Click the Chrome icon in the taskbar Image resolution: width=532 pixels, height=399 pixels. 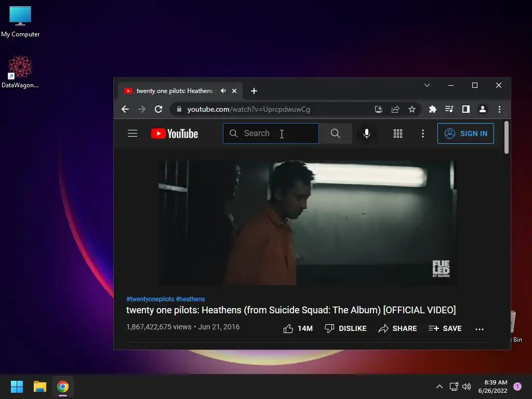click(63, 387)
